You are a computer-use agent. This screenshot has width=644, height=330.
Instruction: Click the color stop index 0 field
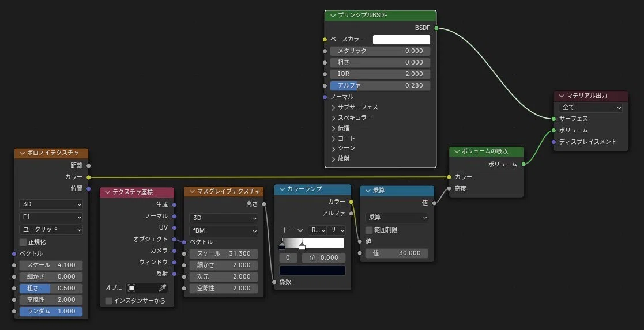tap(288, 258)
